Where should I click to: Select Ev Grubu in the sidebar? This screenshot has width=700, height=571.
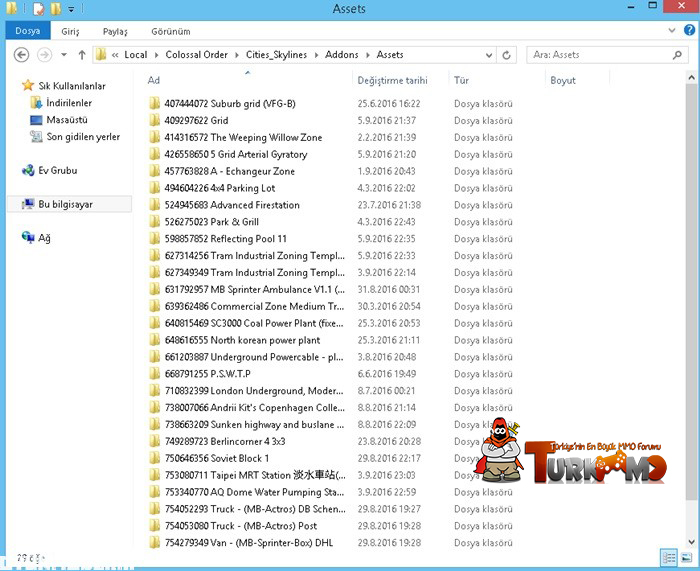tap(58, 171)
